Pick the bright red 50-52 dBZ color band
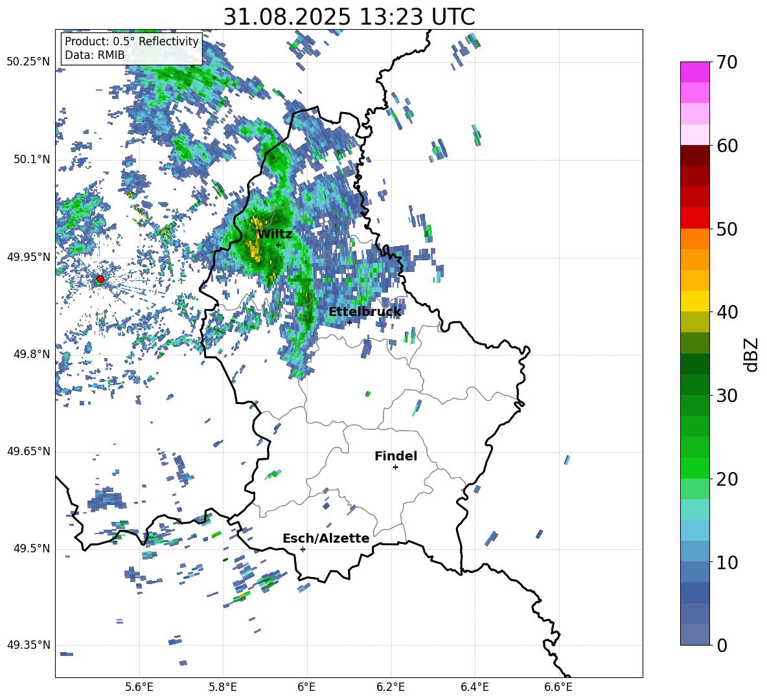The height and width of the screenshot is (700, 767). coord(694,218)
